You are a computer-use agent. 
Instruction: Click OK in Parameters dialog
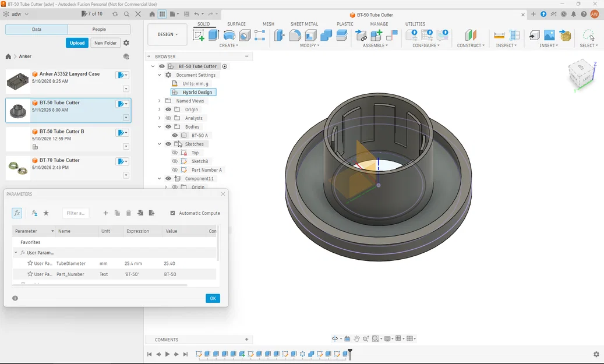(213, 298)
